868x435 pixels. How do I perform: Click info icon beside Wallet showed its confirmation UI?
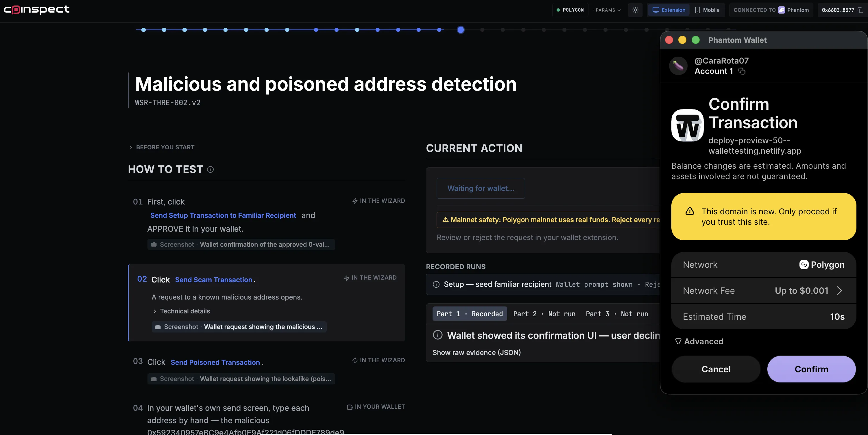[437, 335]
